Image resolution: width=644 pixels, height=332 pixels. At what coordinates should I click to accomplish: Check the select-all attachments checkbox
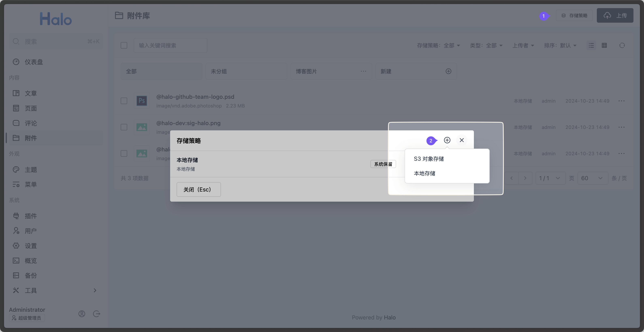coord(124,45)
